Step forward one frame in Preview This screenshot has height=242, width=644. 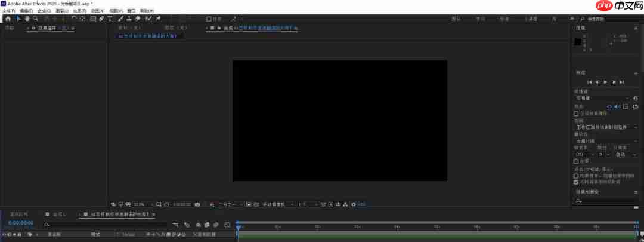[x=613, y=82]
